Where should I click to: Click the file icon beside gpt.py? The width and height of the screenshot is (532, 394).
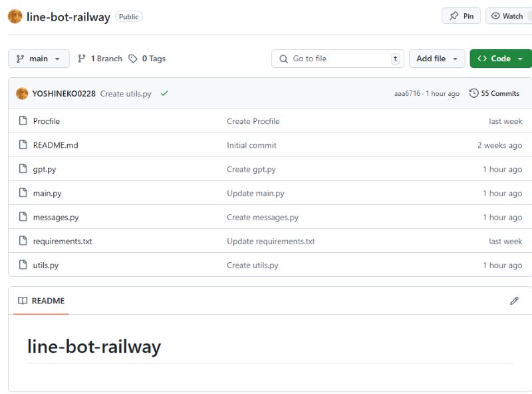(23, 168)
